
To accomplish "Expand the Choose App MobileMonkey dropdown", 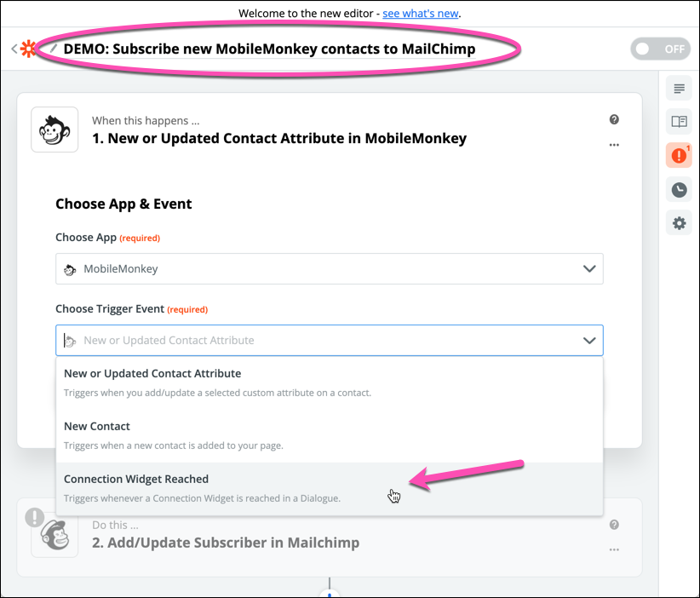I will [329, 269].
